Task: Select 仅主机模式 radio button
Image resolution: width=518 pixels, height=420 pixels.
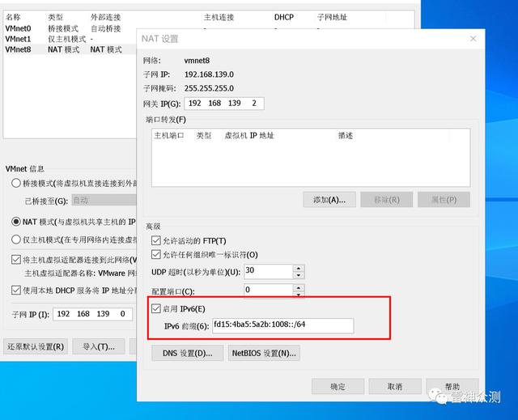Action: point(16,240)
